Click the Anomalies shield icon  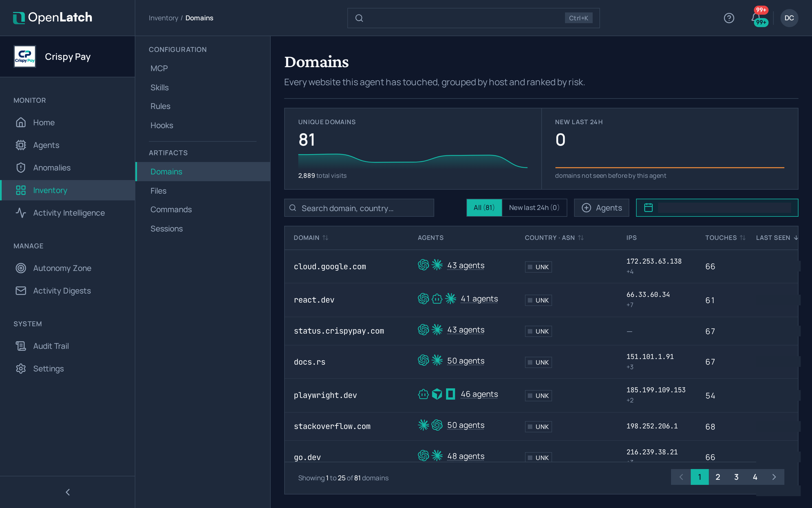(x=21, y=167)
